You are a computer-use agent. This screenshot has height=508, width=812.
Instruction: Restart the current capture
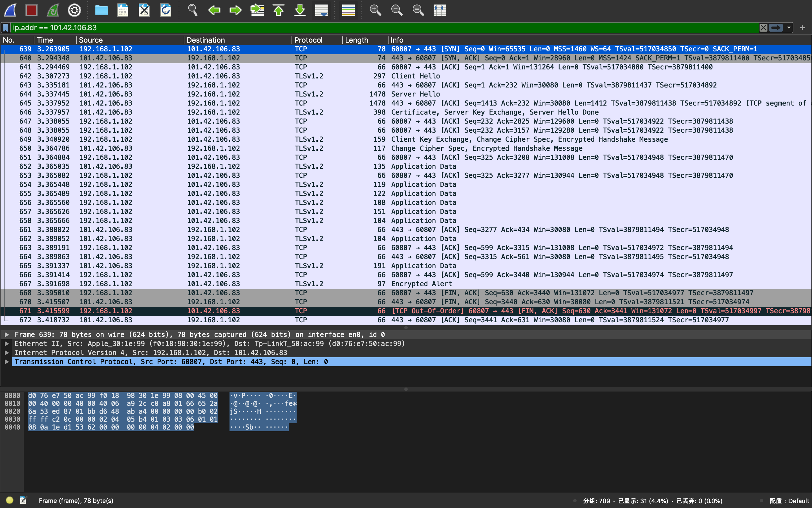pos(53,10)
